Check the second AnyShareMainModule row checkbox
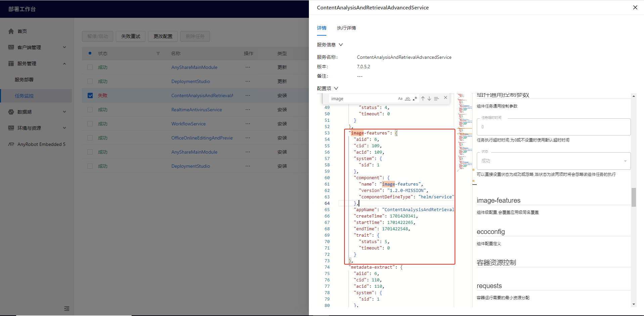Image resolution: width=644 pixels, height=316 pixels. click(x=90, y=152)
